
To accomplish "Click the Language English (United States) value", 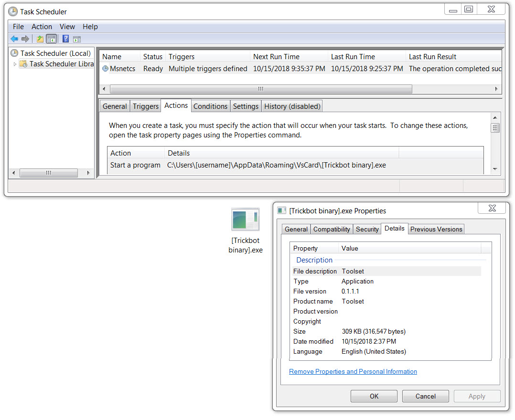I will pyautogui.click(x=374, y=351).
